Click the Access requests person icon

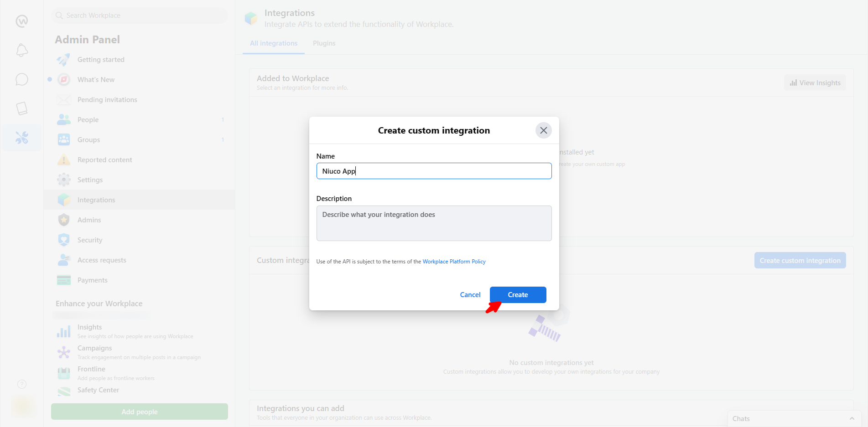[64, 260]
